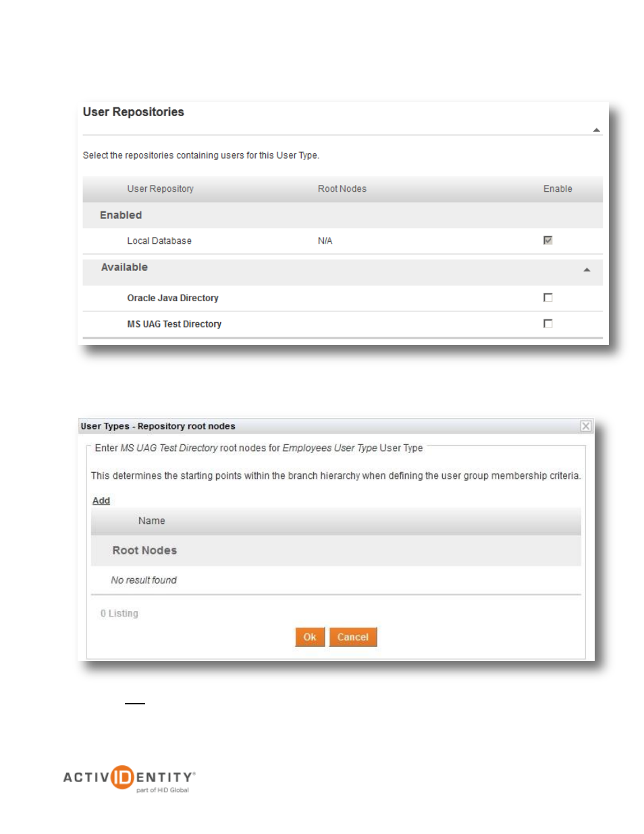
Task: Click the Add link for root nodes
Action: tap(101, 500)
